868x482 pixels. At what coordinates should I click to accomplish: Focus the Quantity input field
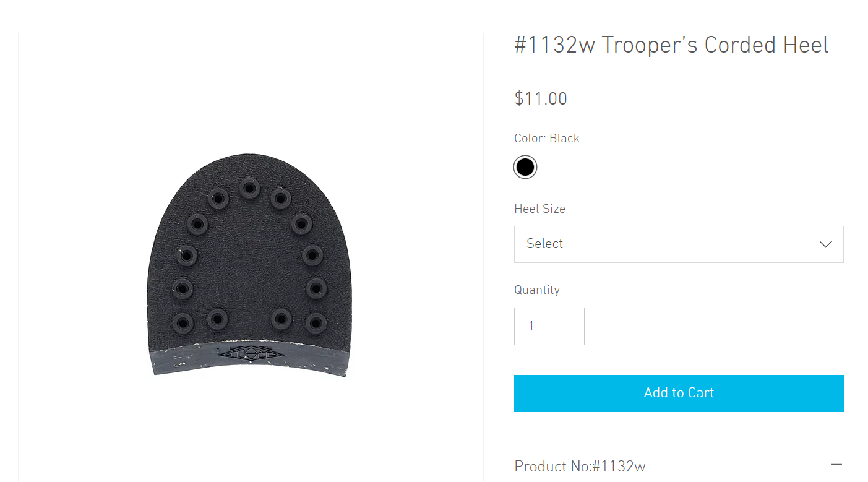tap(549, 326)
